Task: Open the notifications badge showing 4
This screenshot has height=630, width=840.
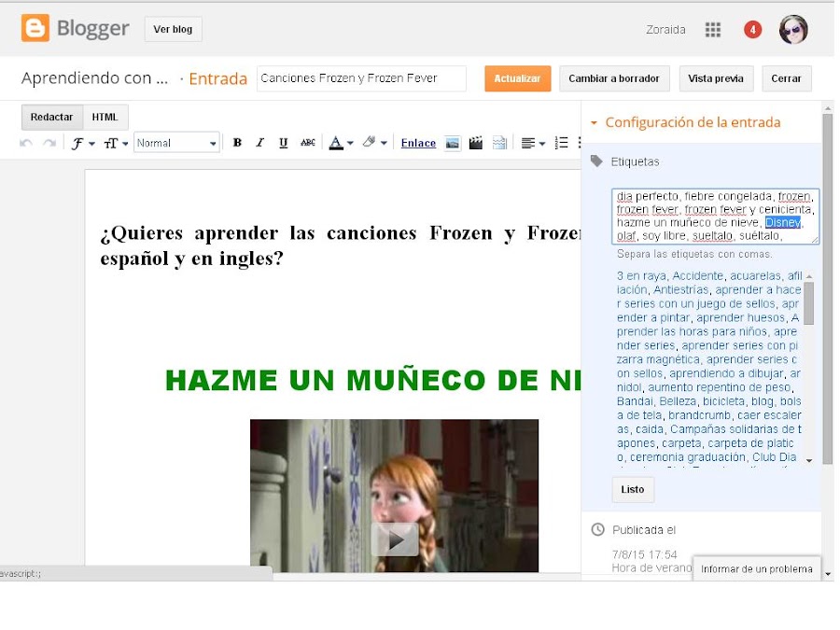Action: (752, 30)
